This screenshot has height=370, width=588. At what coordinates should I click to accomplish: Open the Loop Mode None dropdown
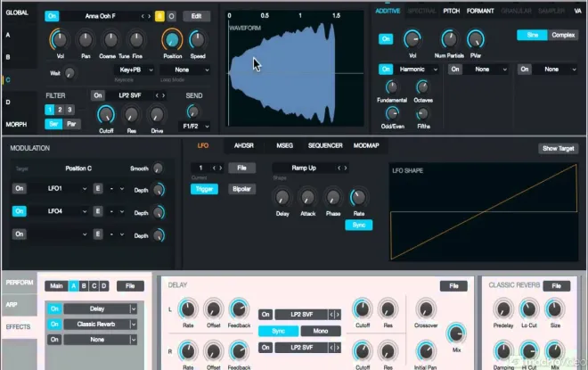coord(185,70)
